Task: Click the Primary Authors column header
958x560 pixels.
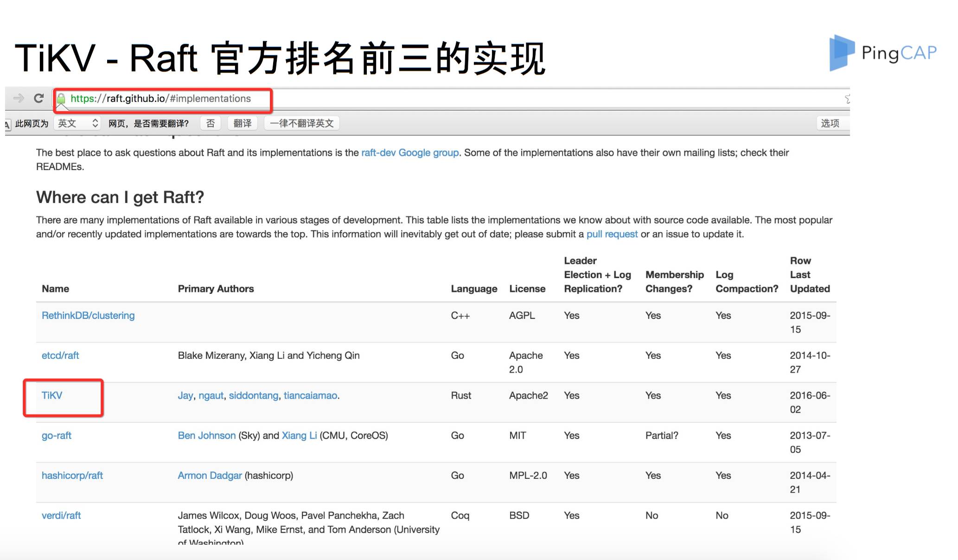Action: tap(216, 289)
